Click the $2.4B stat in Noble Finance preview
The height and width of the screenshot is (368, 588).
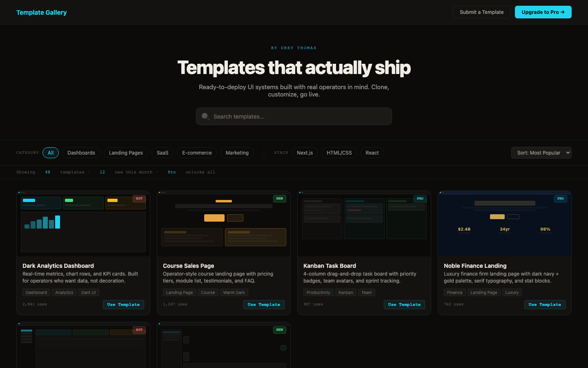point(464,229)
